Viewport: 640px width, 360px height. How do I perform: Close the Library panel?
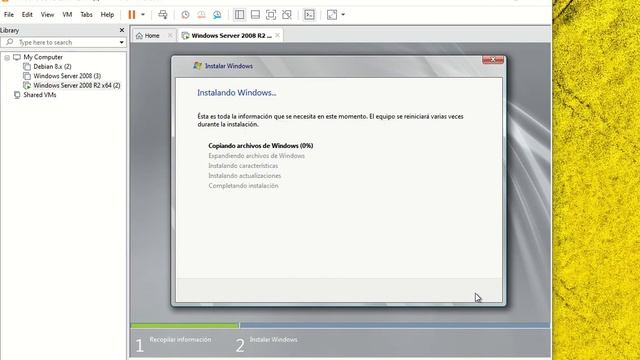(x=122, y=30)
